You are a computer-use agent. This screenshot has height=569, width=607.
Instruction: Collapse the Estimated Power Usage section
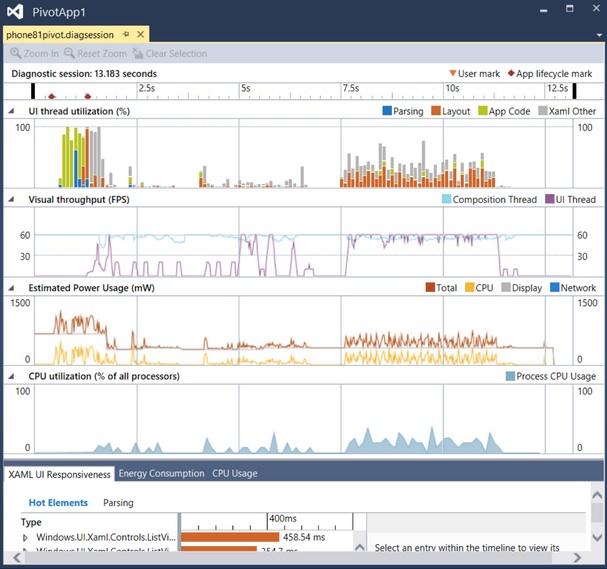click(13, 288)
